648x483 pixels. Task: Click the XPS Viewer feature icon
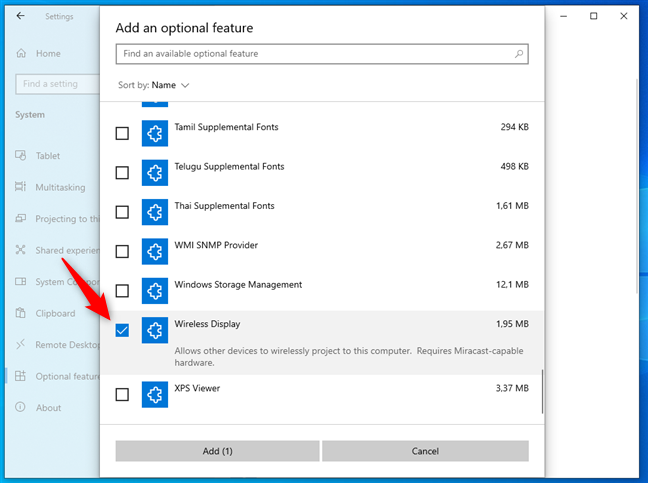[x=155, y=395]
